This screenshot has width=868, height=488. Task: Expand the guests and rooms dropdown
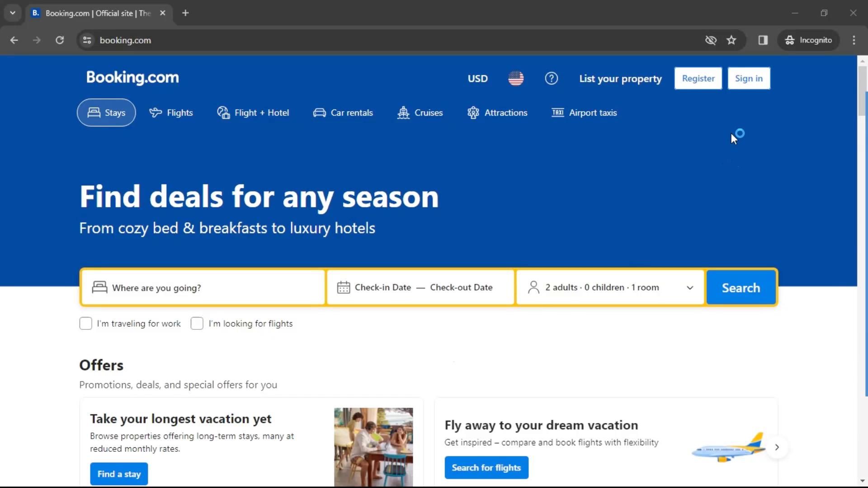[610, 287]
